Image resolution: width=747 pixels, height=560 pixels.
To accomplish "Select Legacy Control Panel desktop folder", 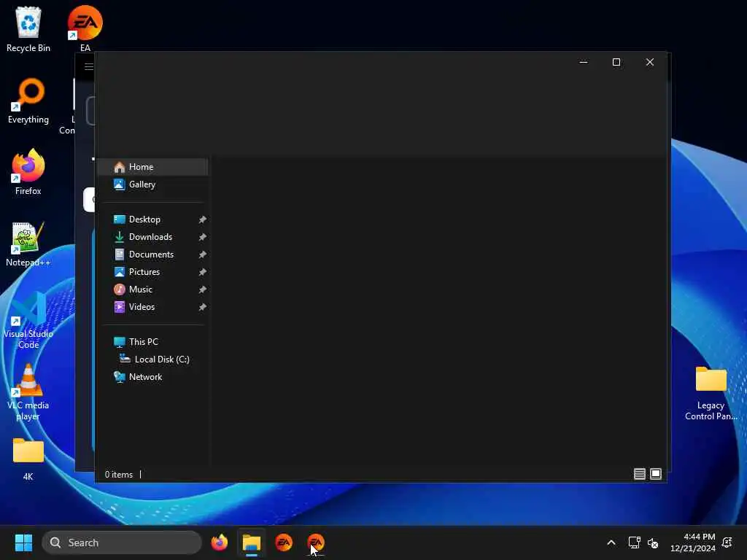I will point(711,393).
